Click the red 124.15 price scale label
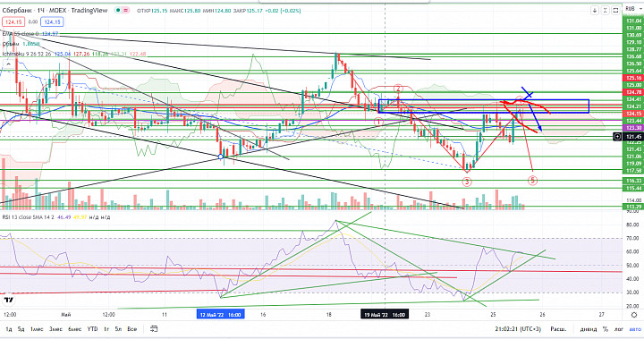This screenshot has height=339, width=644. click(633, 113)
